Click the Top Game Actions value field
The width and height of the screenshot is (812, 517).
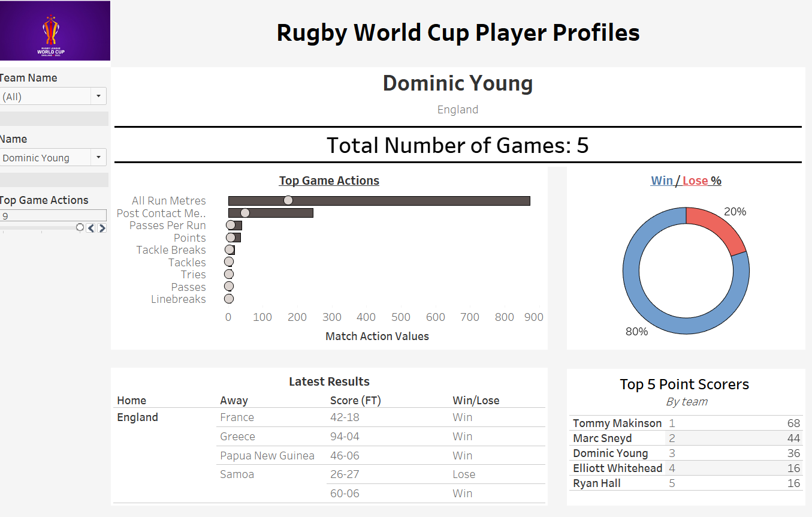pos(53,215)
